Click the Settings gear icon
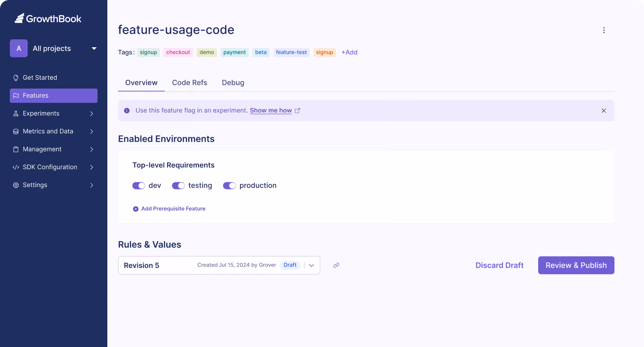This screenshot has height=347, width=644. click(16, 185)
